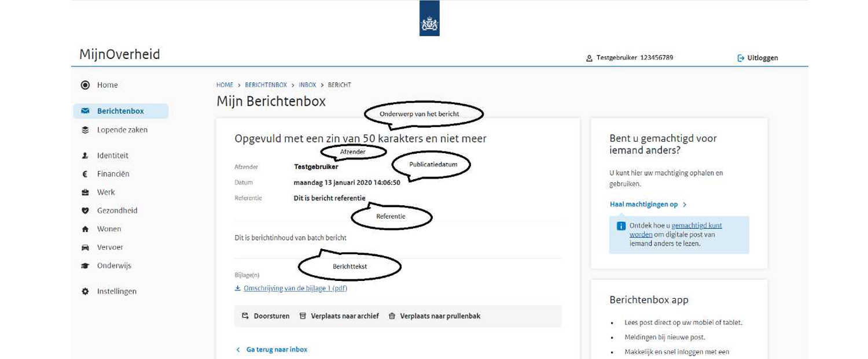Click the trash bin icon
The image size is (868, 359).
click(x=392, y=316)
